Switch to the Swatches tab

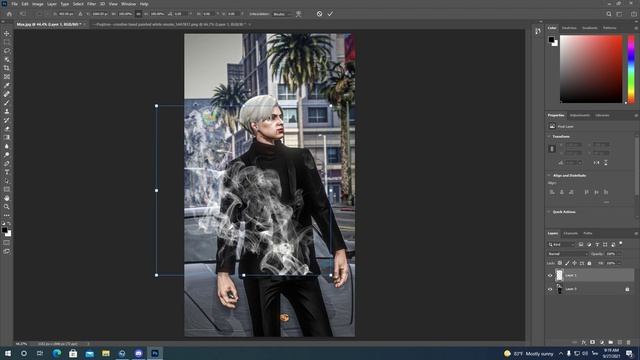tap(569, 28)
